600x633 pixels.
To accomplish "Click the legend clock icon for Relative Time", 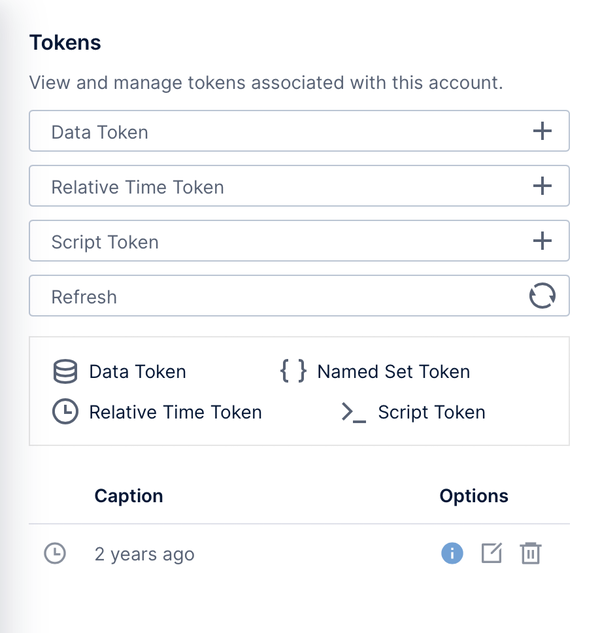I will click(x=65, y=412).
